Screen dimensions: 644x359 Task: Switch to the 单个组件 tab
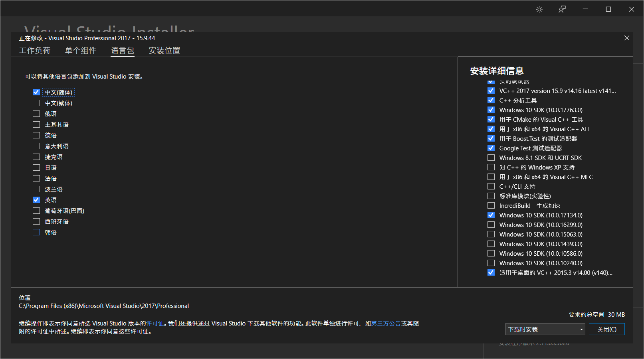81,50
